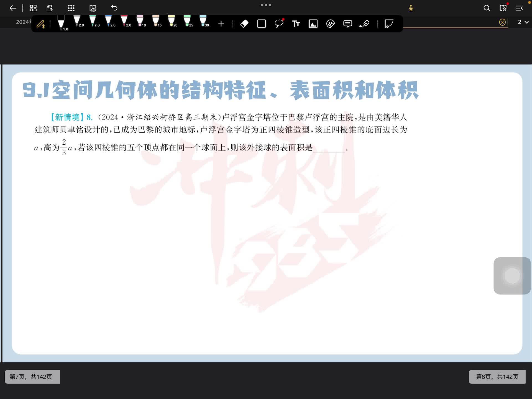This screenshot has width=532, height=399.
Task: Go back with the left arrow
Action: click(13, 8)
